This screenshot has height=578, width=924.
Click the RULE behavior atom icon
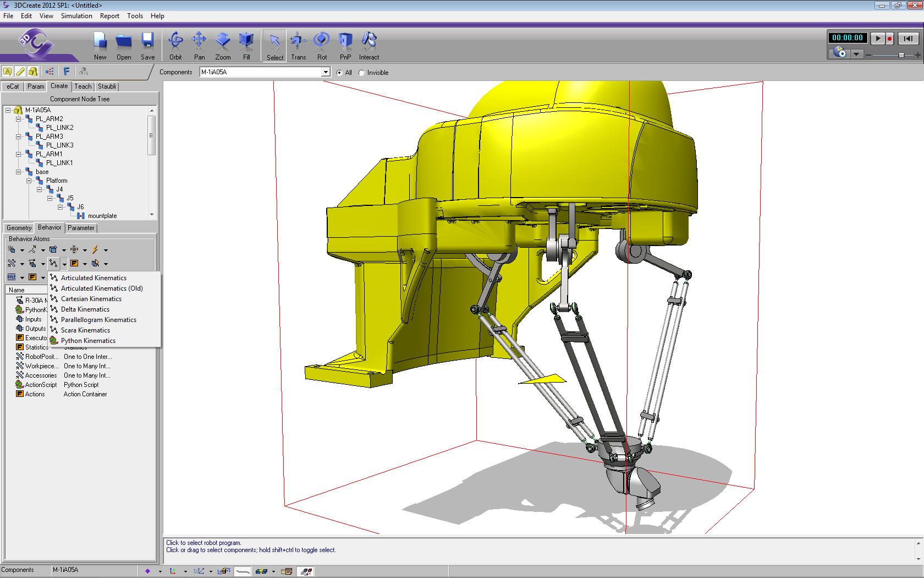[12, 277]
